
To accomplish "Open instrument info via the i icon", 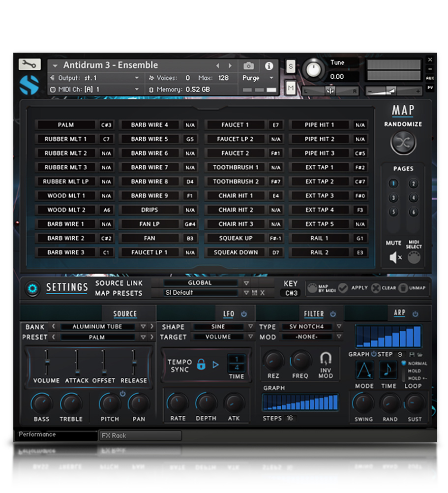I will point(268,65).
